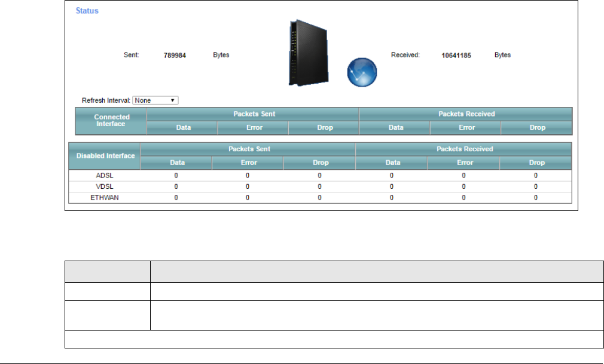This screenshot has width=604, height=364.
Task: Click ETHWAN Packets Sent Drop value
Action: tap(320, 198)
